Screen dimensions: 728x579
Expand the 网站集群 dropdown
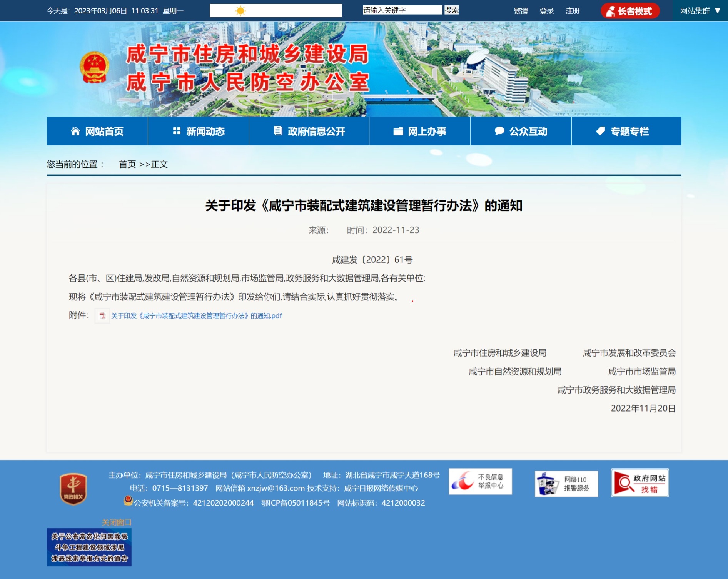tap(700, 11)
